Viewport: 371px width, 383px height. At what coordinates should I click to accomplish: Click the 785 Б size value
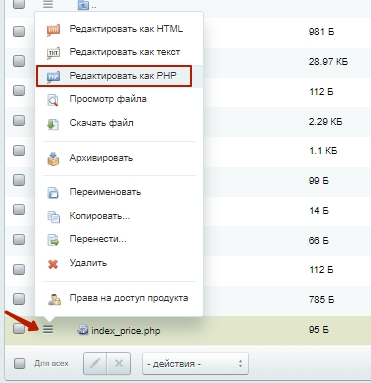pyautogui.click(x=321, y=299)
